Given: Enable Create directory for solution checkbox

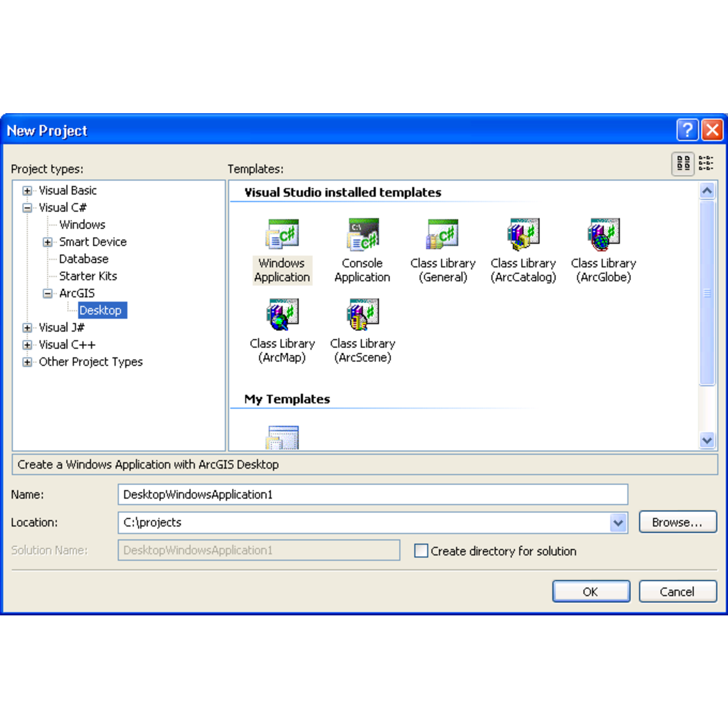Looking at the screenshot, I should click(x=421, y=551).
